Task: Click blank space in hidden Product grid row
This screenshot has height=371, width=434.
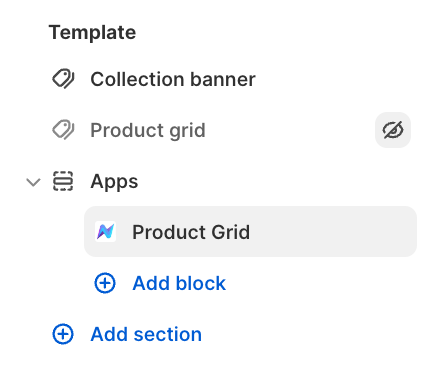Action: pyautogui.click(x=290, y=130)
